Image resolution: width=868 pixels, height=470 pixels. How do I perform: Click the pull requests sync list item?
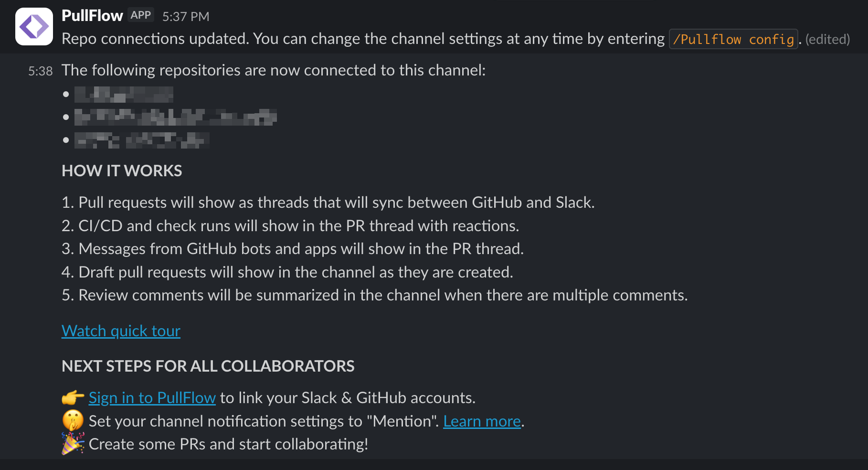(328, 203)
